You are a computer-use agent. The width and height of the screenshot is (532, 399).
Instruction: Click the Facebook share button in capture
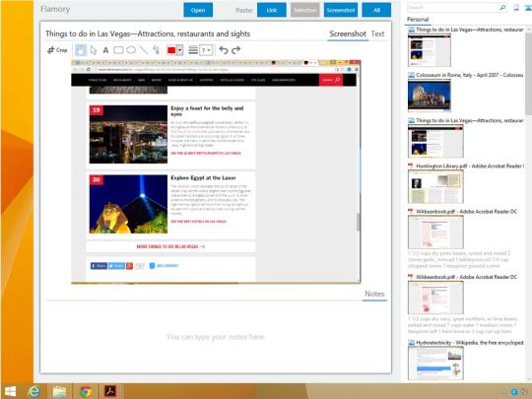[99, 266]
